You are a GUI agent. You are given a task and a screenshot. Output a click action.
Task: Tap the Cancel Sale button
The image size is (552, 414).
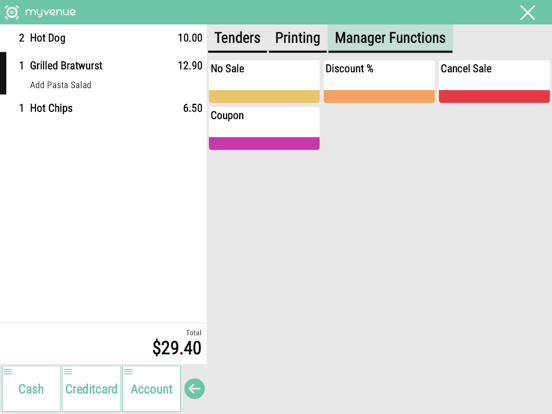(494, 81)
